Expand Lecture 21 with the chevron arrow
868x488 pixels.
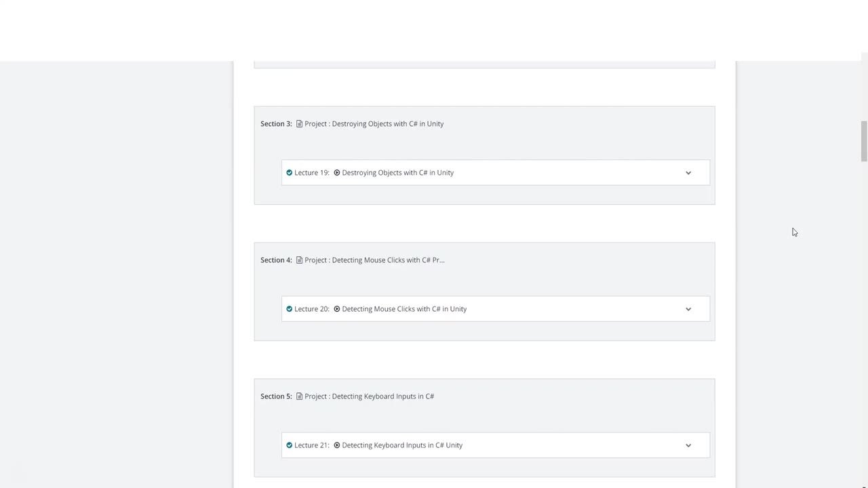688,445
